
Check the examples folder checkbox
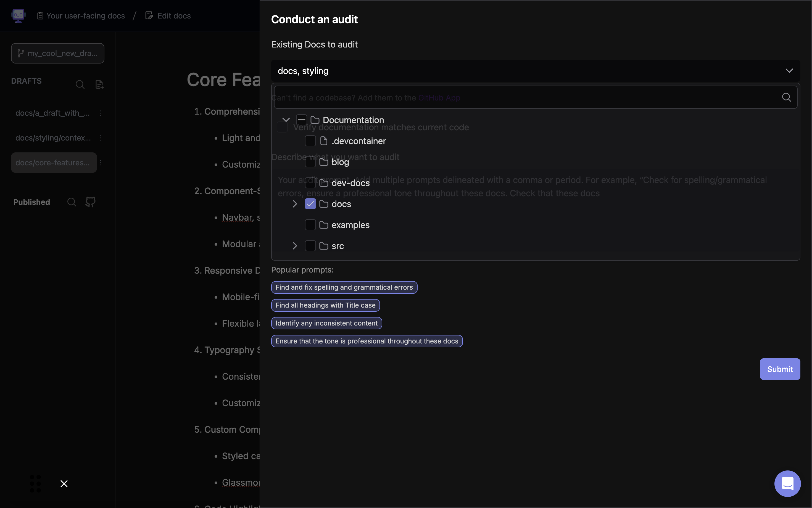[x=310, y=225]
